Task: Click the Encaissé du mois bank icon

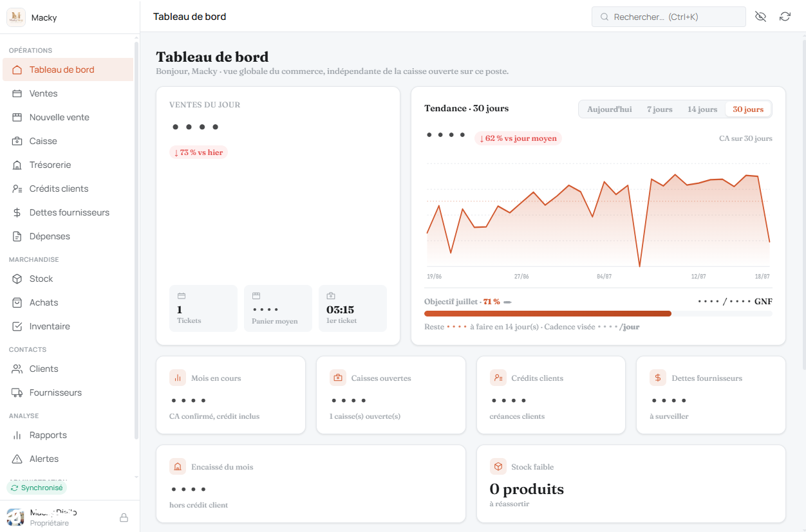Action: (178, 467)
